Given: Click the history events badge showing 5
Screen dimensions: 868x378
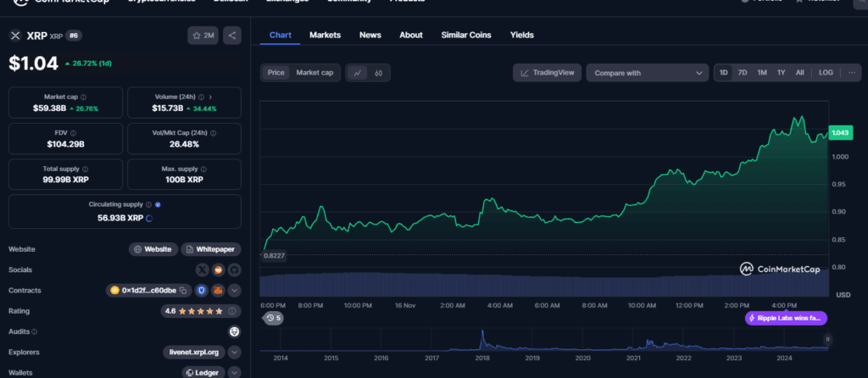Looking at the screenshot, I should point(273,318).
